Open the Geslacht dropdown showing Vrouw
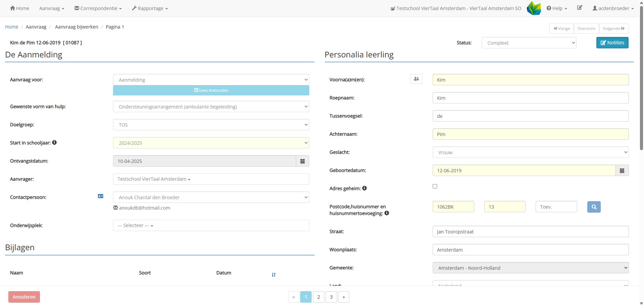This screenshot has height=306, width=644. [x=531, y=152]
